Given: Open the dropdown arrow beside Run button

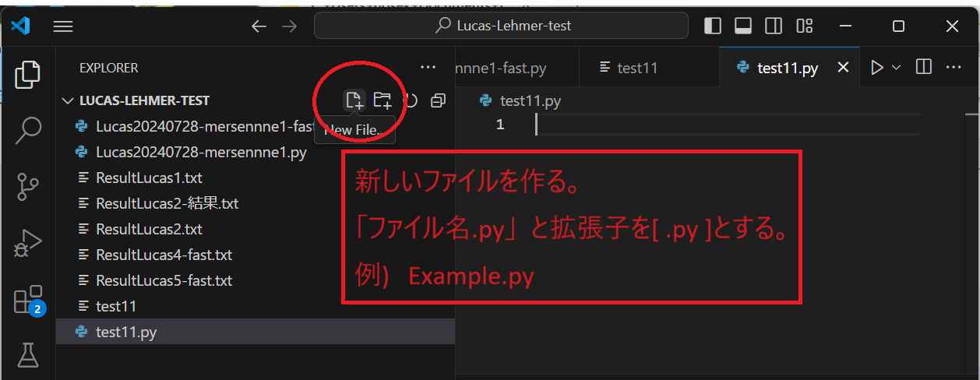Looking at the screenshot, I should tap(896, 68).
